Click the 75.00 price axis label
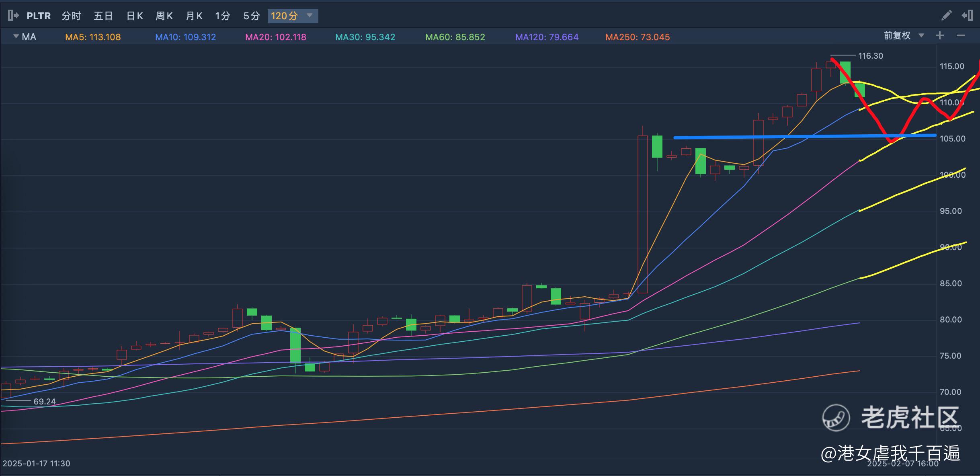This screenshot has width=980, height=476. tap(951, 356)
